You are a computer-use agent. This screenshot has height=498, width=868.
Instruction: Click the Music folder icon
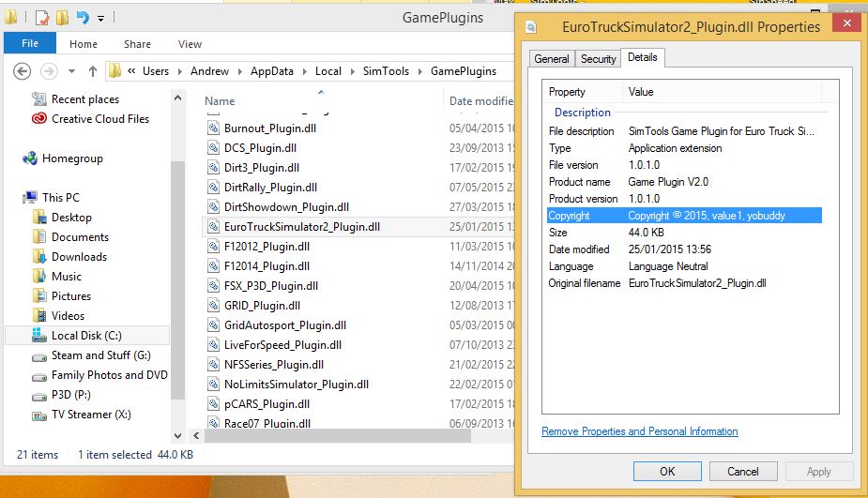(x=39, y=276)
